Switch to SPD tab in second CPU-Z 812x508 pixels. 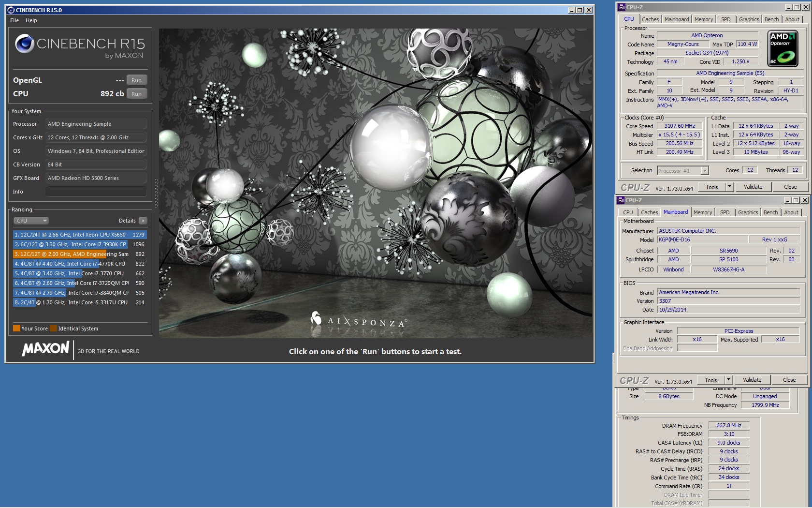[725, 212]
